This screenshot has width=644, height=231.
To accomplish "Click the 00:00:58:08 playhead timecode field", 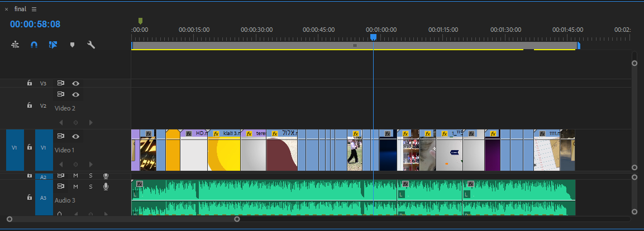I will (35, 24).
